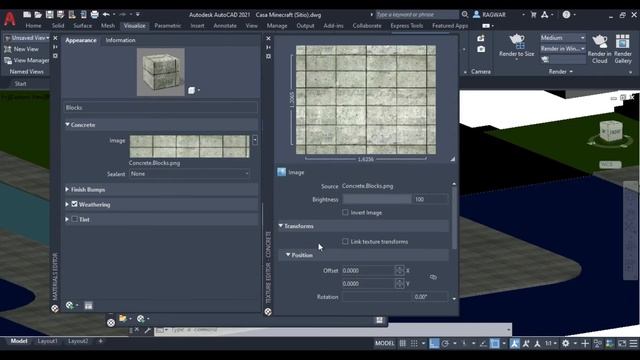Click the RAGWAR user account button

490,15
